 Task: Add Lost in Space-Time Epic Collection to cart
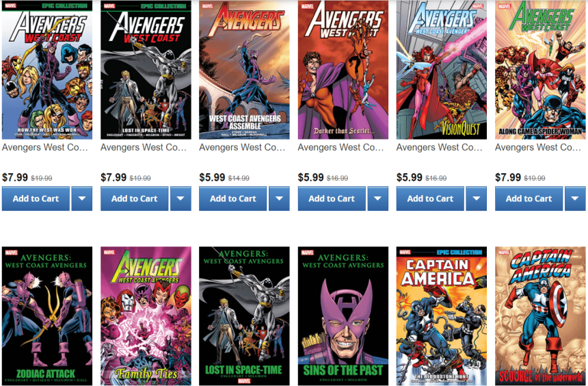coord(134,198)
